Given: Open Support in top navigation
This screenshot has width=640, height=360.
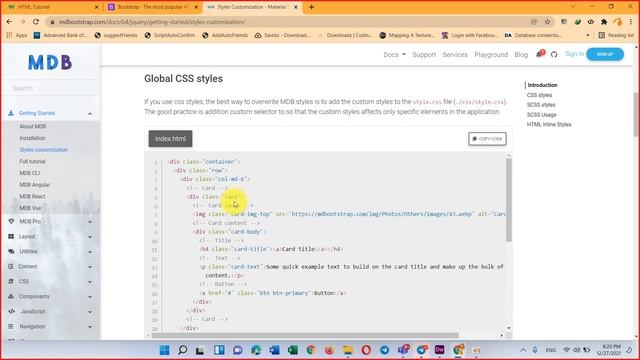Looking at the screenshot, I should point(424,54).
